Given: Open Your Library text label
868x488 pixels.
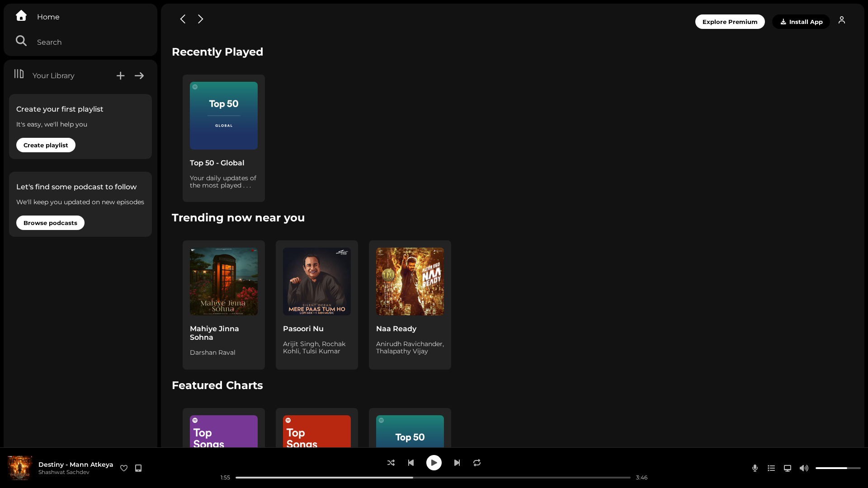Looking at the screenshot, I should 53,75.
